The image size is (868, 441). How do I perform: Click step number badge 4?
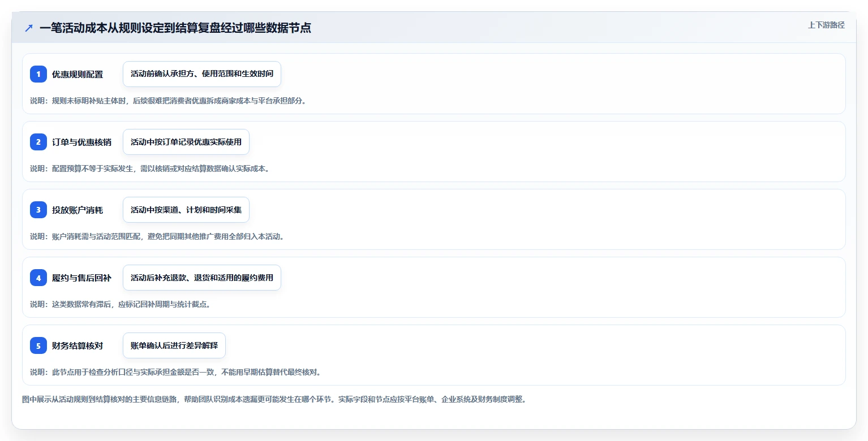pyautogui.click(x=38, y=278)
